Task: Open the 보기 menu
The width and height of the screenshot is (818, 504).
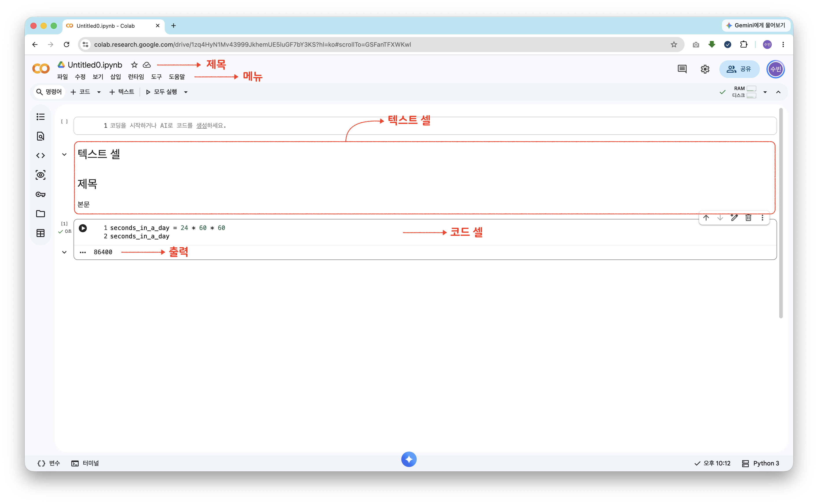Action: (x=98, y=77)
